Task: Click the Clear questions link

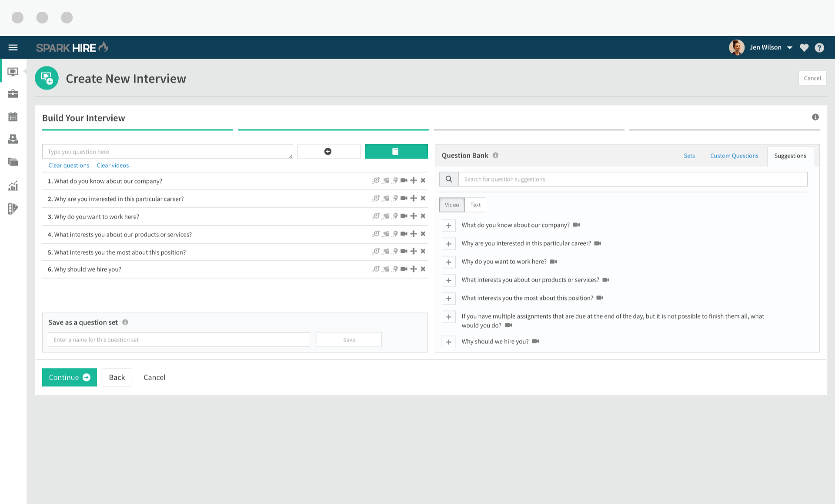Action: pyautogui.click(x=69, y=165)
